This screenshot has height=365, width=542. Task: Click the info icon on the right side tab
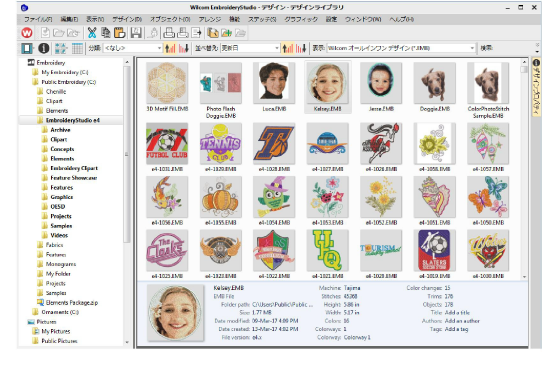536,63
